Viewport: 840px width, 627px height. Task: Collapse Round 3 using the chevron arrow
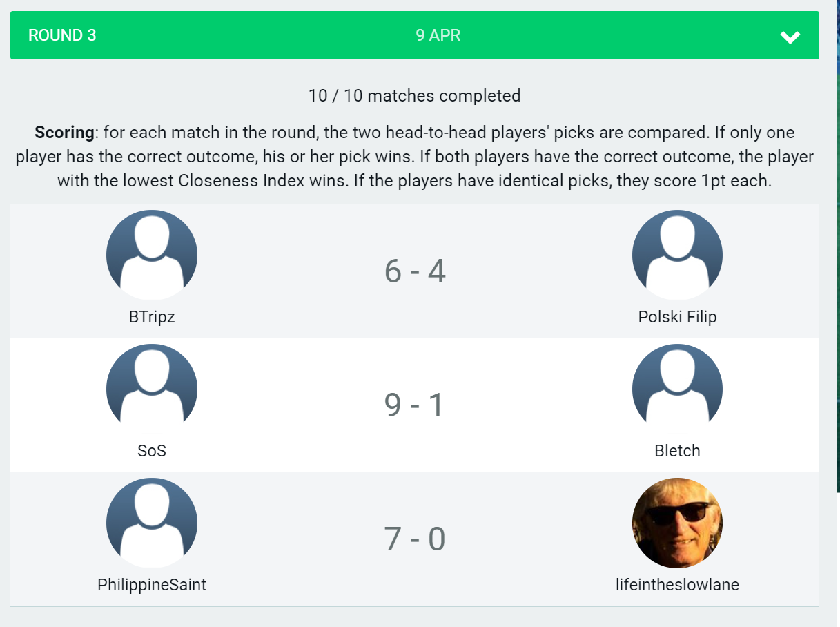click(790, 37)
